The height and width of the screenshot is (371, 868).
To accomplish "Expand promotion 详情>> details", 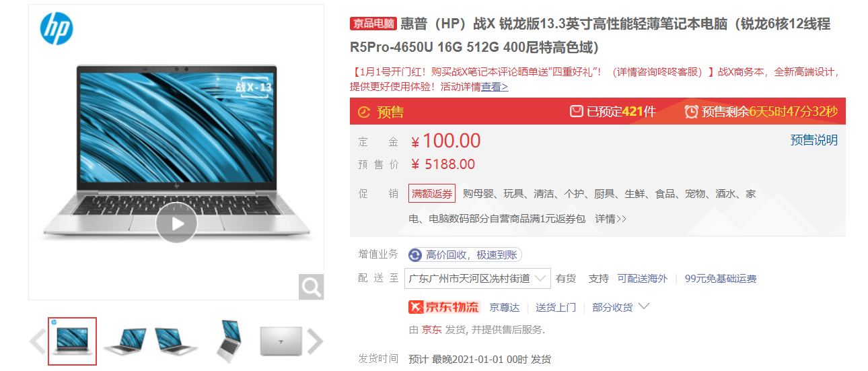I will (610, 219).
